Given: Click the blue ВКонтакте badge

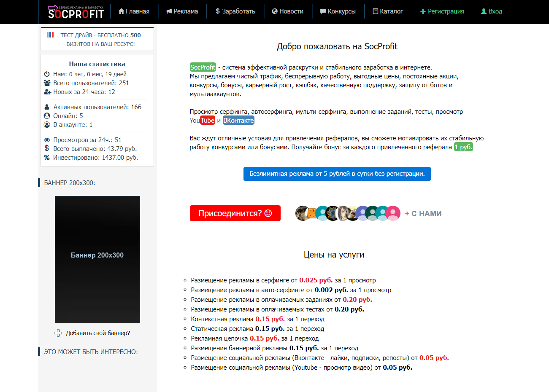Looking at the screenshot, I should pyautogui.click(x=238, y=121).
